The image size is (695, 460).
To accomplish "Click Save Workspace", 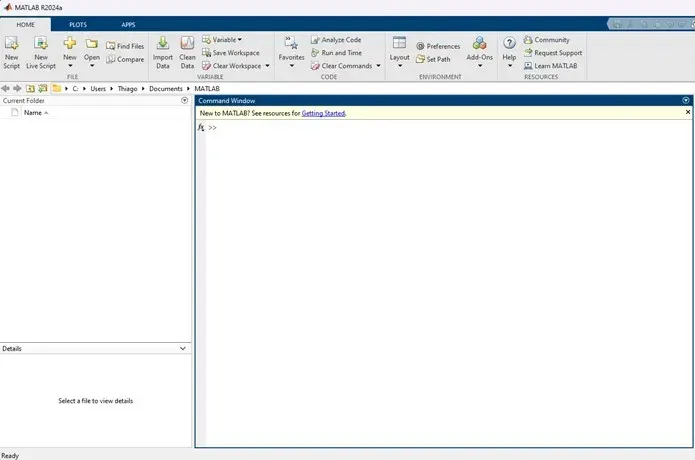I will tap(231, 53).
